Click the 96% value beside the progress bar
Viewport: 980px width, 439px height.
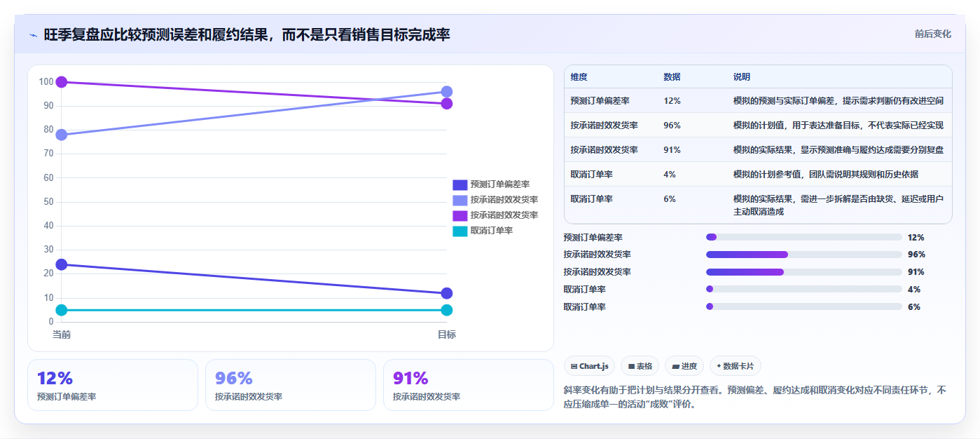[916, 255]
